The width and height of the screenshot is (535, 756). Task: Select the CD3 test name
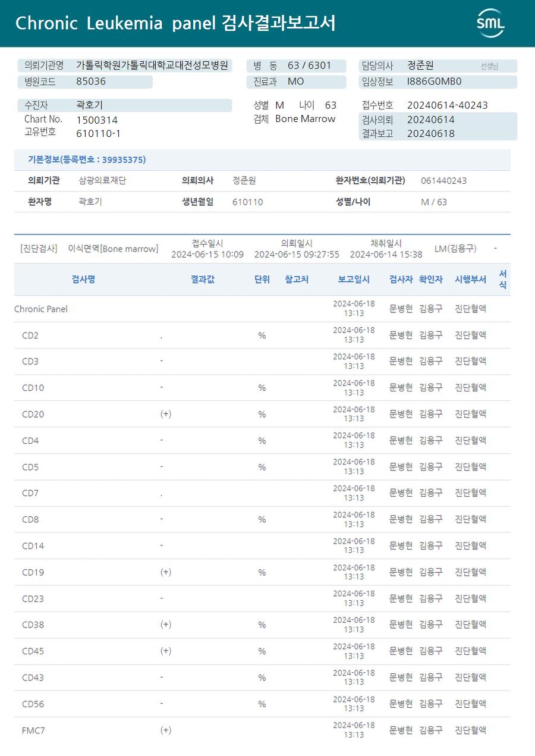(x=30, y=361)
